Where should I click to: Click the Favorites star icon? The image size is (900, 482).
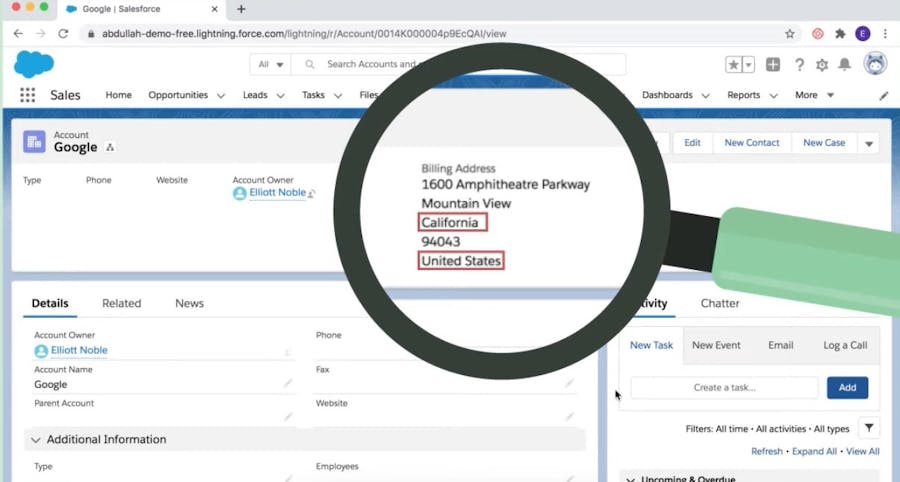pyautogui.click(x=733, y=64)
